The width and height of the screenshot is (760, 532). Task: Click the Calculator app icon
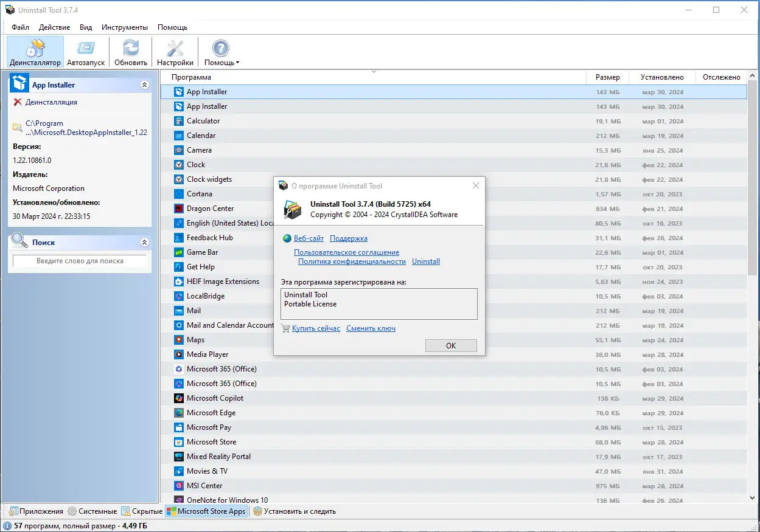178,121
